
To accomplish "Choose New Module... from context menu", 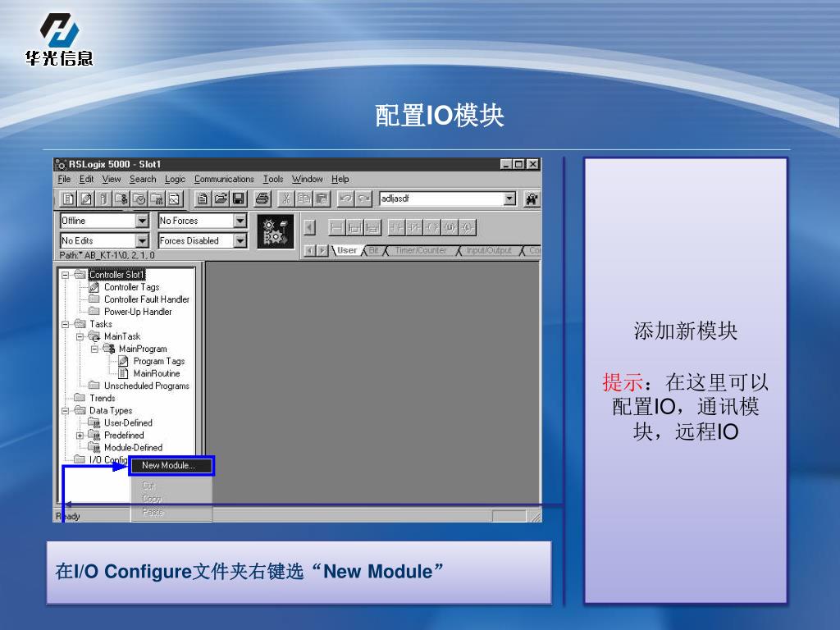I will click(171, 466).
